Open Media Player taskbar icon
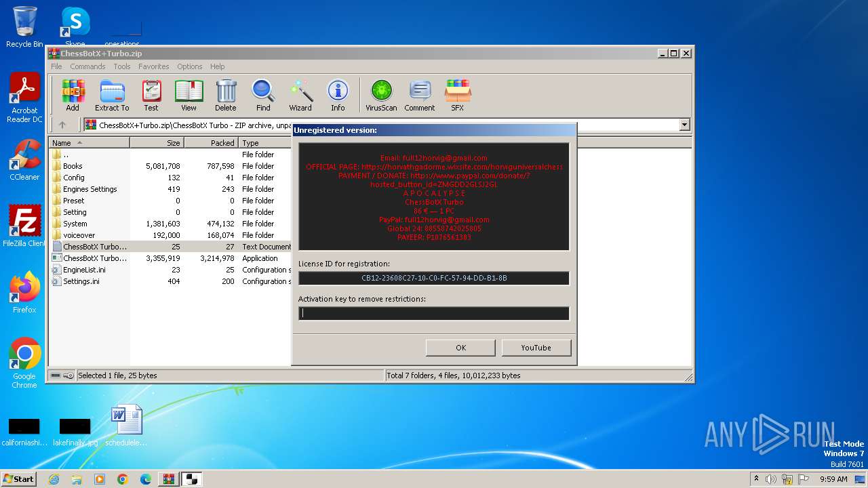This screenshot has width=868, height=488. [100, 479]
